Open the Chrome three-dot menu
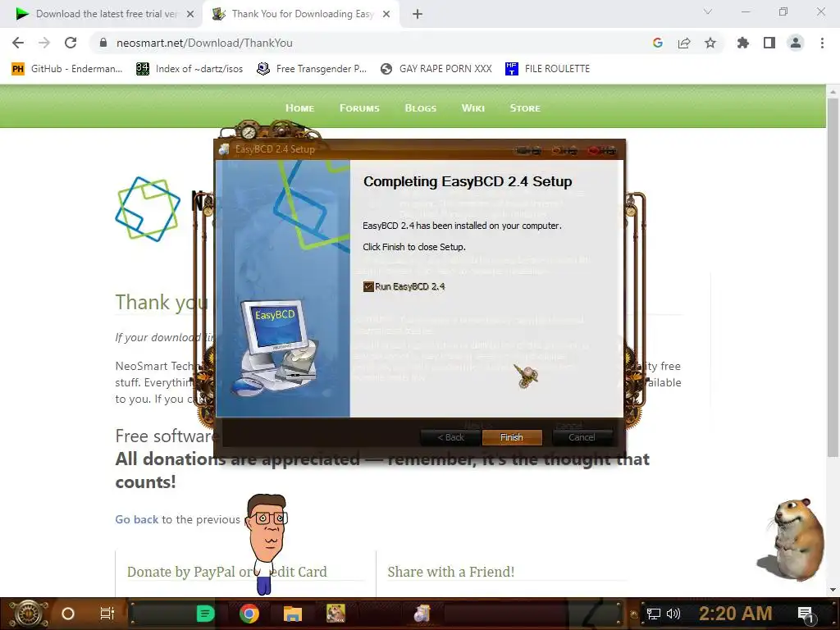This screenshot has height=630, width=840. pyautogui.click(x=822, y=43)
